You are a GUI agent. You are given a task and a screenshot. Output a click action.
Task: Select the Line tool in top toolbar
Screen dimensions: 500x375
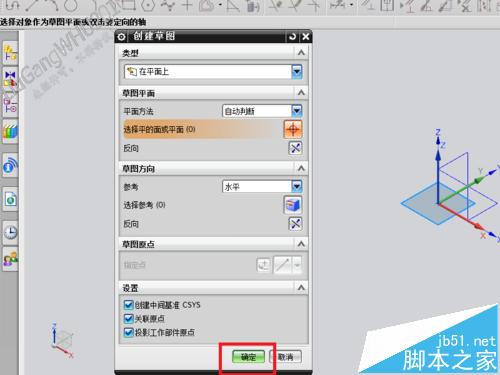(32, 6)
